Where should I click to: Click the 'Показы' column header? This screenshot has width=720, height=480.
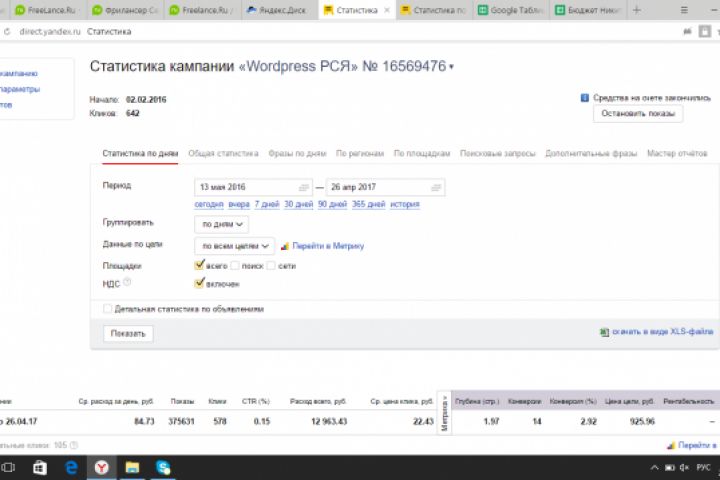point(182,401)
